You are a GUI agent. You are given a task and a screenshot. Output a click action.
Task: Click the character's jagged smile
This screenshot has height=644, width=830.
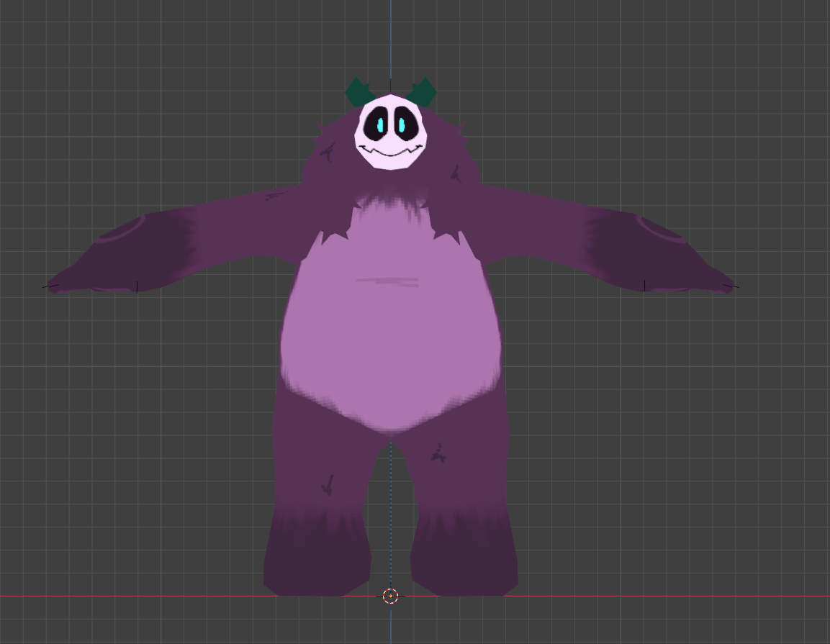tap(391, 151)
